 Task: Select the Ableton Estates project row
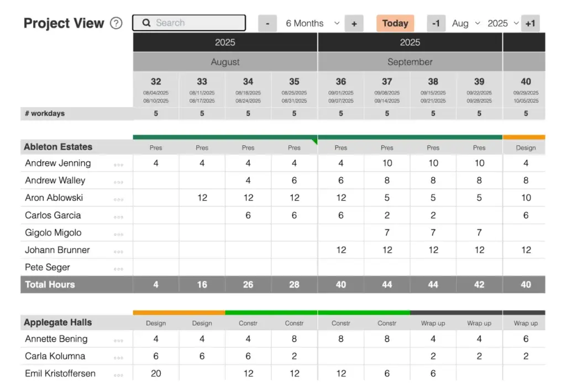click(x=61, y=147)
